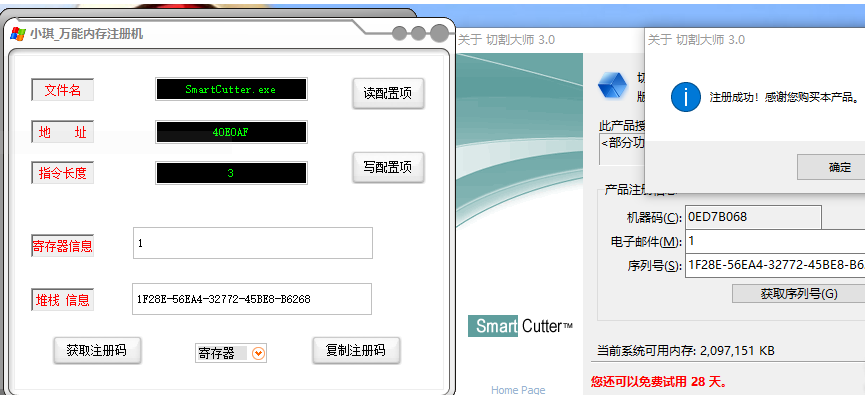Click the 堆栈信息 serial text box
The width and height of the screenshot is (865, 395).
pos(252,299)
